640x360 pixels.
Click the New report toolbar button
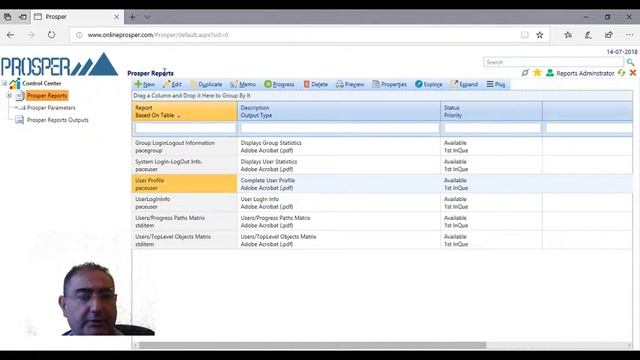(144, 84)
